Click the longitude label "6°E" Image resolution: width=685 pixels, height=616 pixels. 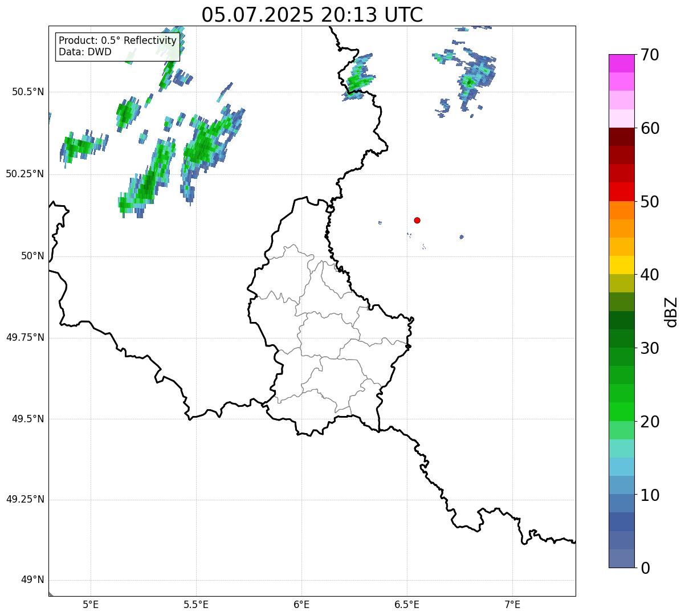pyautogui.click(x=301, y=604)
